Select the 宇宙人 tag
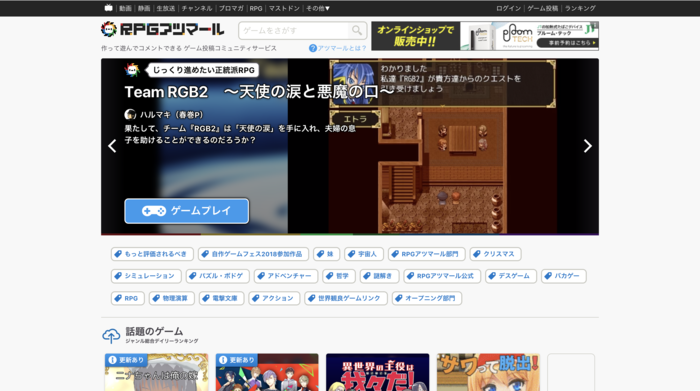The width and height of the screenshot is (700, 391). 364,254
